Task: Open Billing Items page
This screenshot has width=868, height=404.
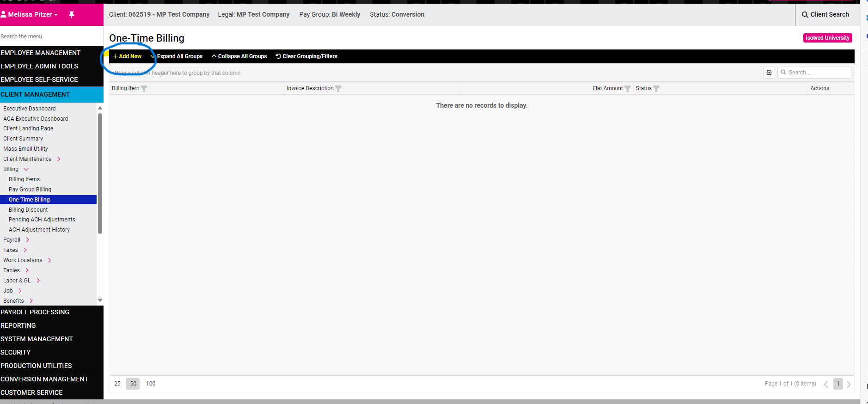Action: click(x=24, y=179)
